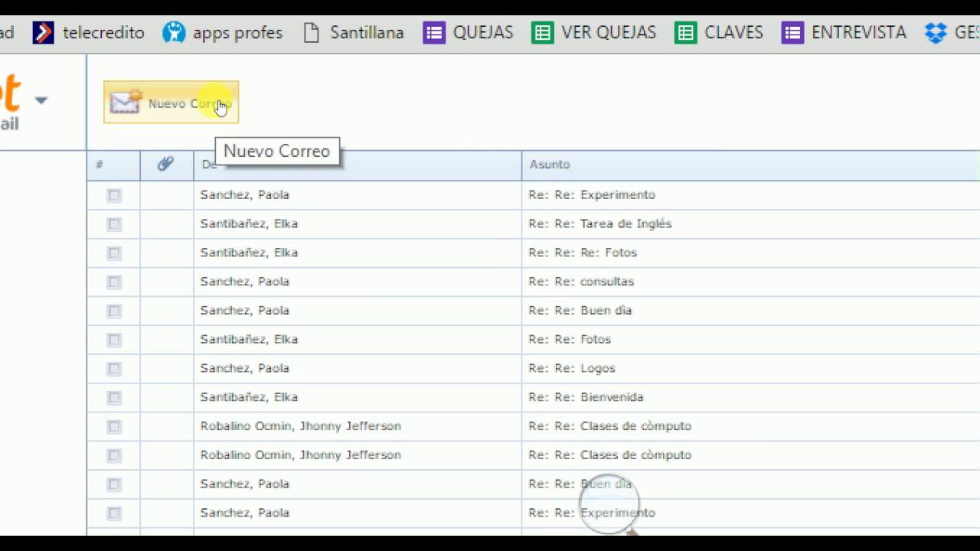Open the email Re: Re: consultas
Image resolution: width=980 pixels, height=551 pixels.
pos(581,282)
